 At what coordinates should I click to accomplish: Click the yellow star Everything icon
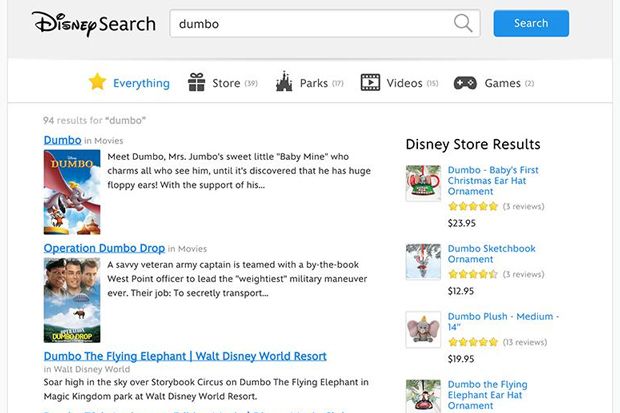click(97, 82)
